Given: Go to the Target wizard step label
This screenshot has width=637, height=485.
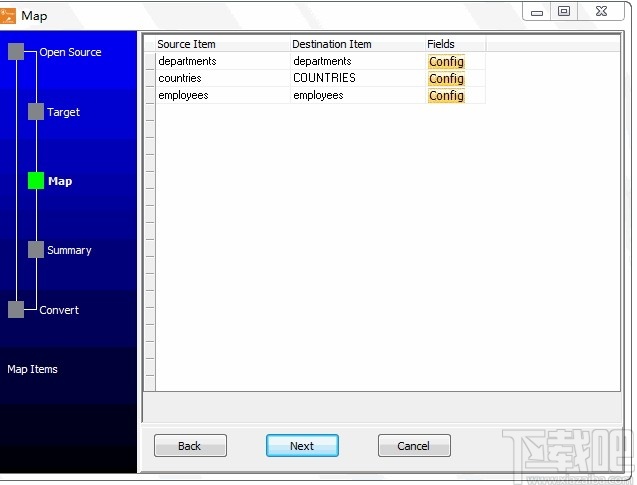Looking at the screenshot, I should click(x=63, y=112).
